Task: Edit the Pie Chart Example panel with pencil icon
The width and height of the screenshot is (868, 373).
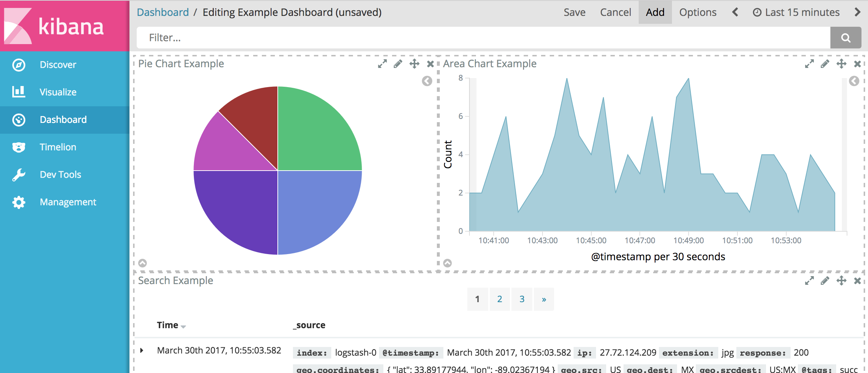Action: tap(398, 64)
